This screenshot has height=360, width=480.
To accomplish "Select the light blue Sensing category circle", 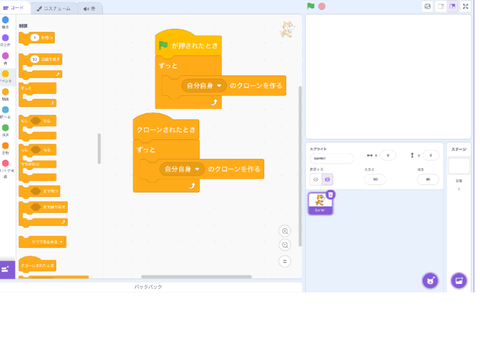I will 5,110.
